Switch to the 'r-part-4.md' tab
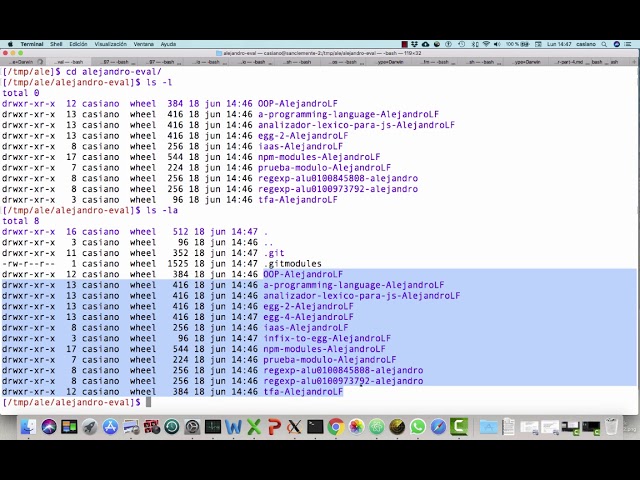640x480 pixels. pyautogui.click(x=573, y=62)
